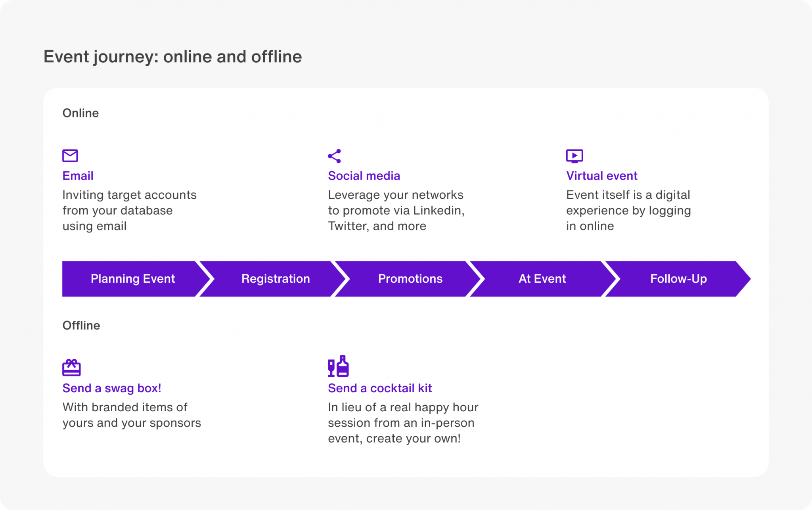
Task: Open the Email heading
Action: tap(78, 176)
